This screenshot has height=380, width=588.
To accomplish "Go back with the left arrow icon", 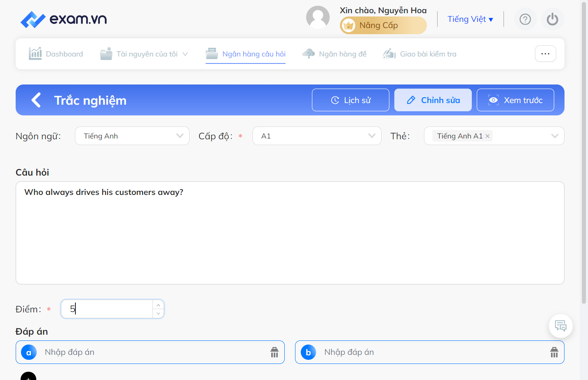I will 36,100.
